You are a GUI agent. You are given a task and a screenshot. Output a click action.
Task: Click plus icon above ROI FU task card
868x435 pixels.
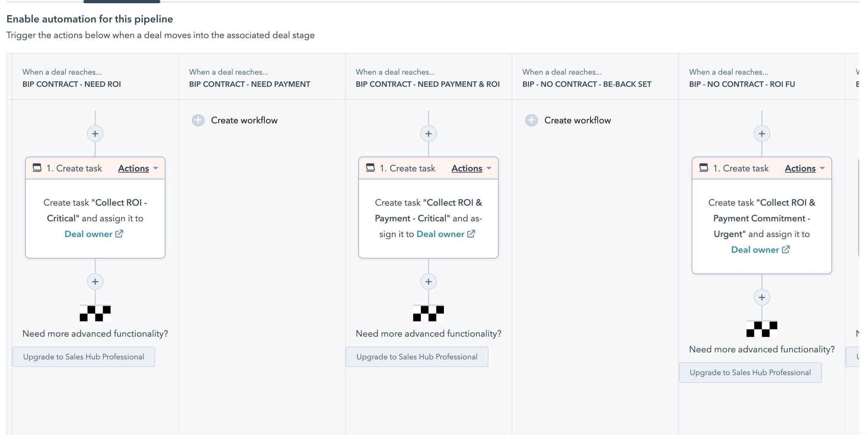(x=762, y=134)
